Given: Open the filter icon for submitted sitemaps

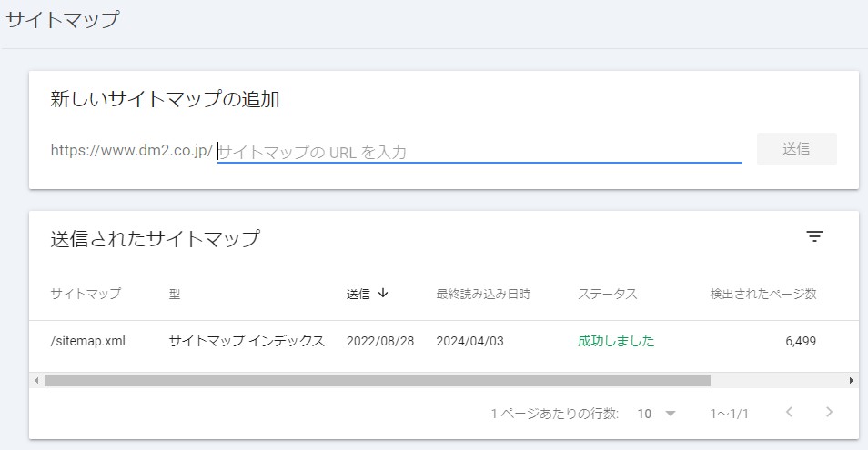Looking at the screenshot, I should coord(814,236).
